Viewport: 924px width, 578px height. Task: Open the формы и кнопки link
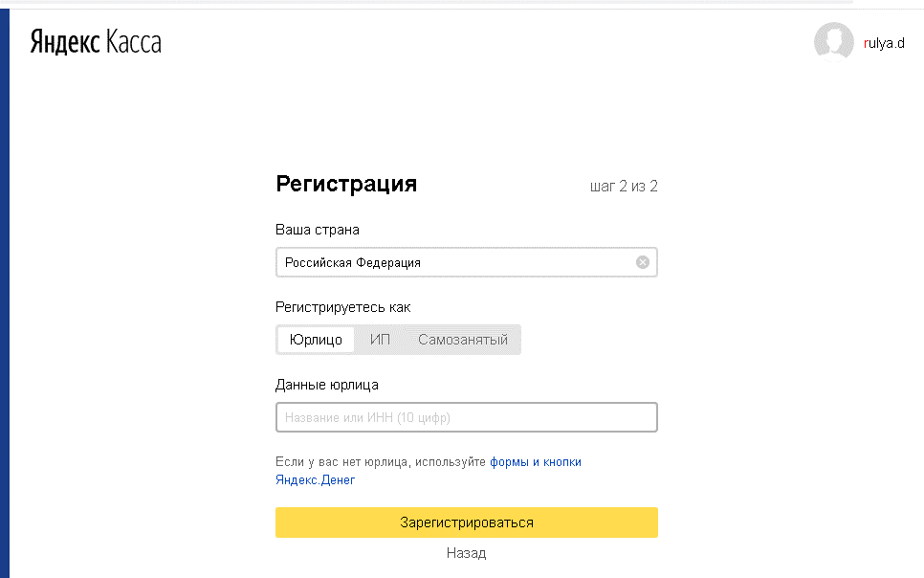click(536, 461)
